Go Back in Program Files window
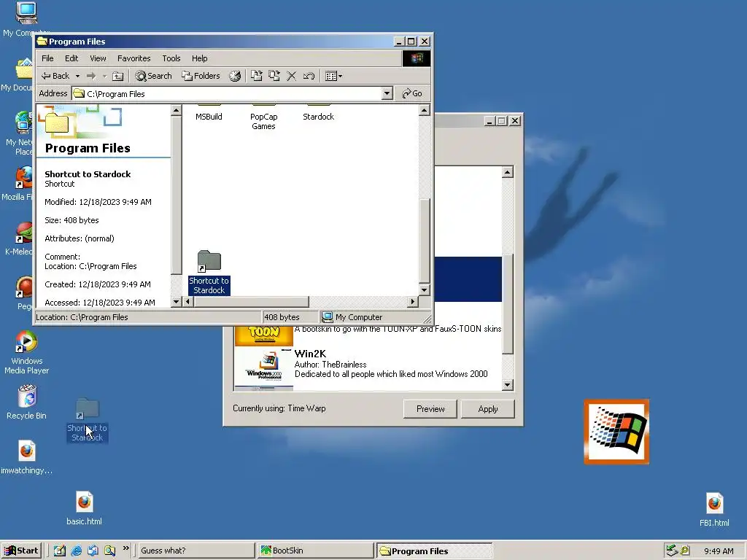 (55, 76)
